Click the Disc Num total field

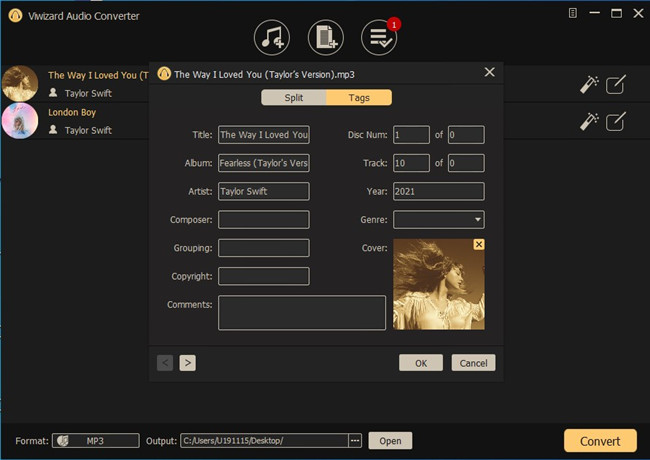pyautogui.click(x=466, y=135)
